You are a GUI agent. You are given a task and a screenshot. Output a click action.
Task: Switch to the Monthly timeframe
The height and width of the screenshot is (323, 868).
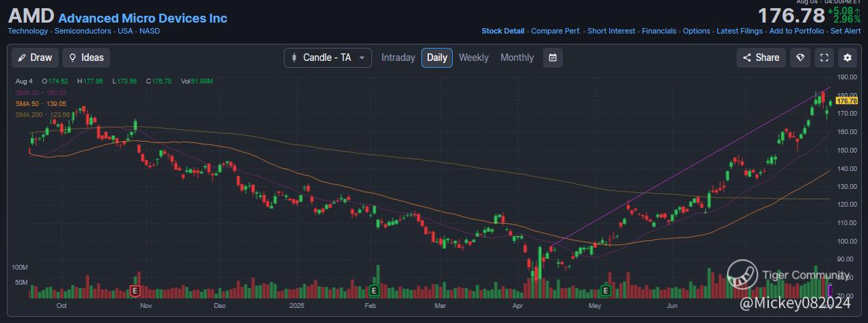[516, 57]
